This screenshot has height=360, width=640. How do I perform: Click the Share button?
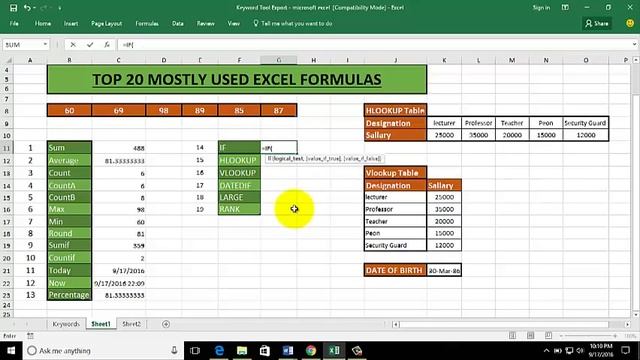coord(597,24)
